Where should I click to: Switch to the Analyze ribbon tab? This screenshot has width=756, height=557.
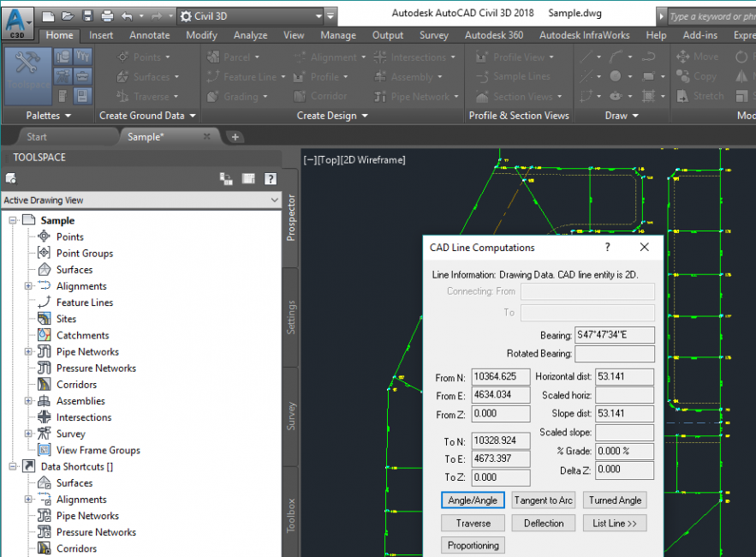(x=250, y=35)
